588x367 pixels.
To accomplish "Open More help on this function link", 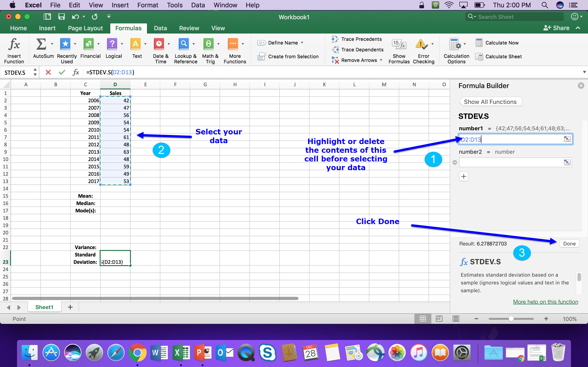I will (x=545, y=302).
